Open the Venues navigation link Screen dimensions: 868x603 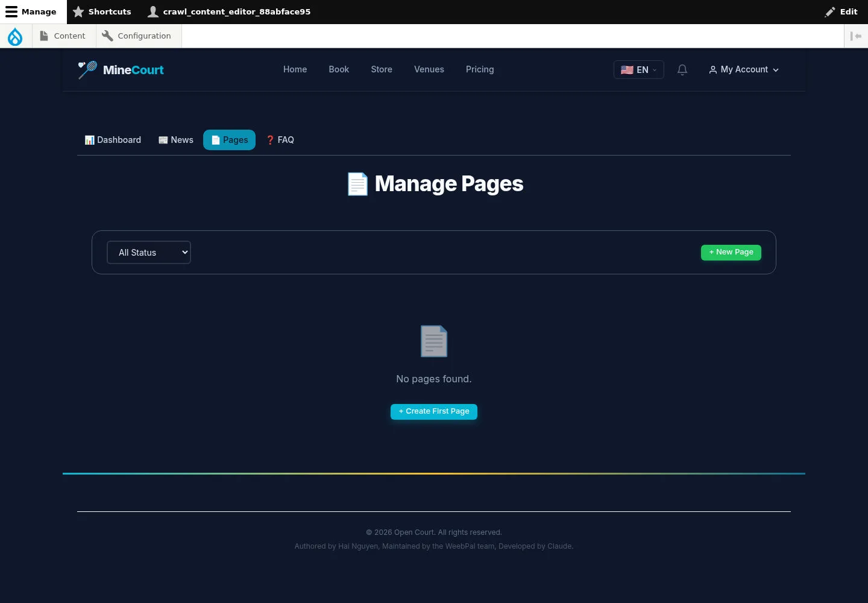429,70
